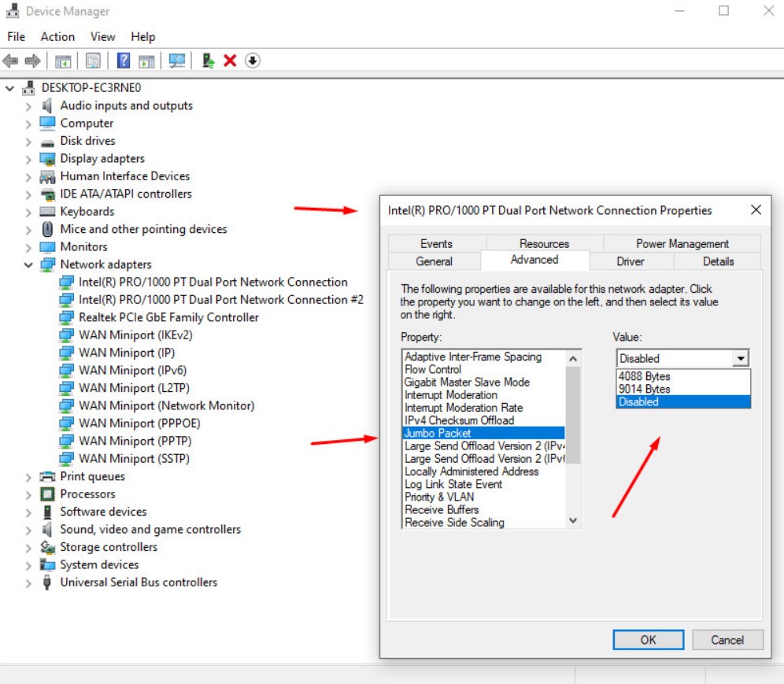Select the Priority & VLAN property
This screenshot has width=784, height=684.
pyautogui.click(x=484, y=497)
